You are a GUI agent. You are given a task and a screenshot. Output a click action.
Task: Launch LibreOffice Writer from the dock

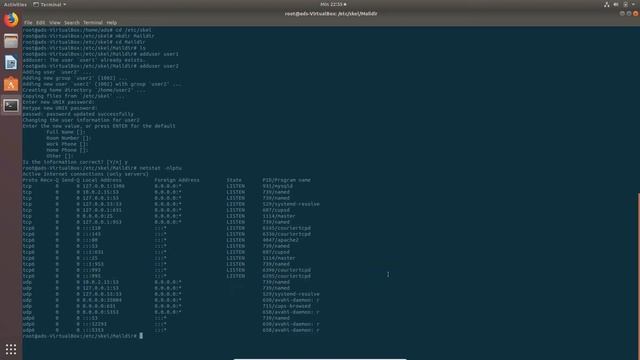click(x=11, y=62)
